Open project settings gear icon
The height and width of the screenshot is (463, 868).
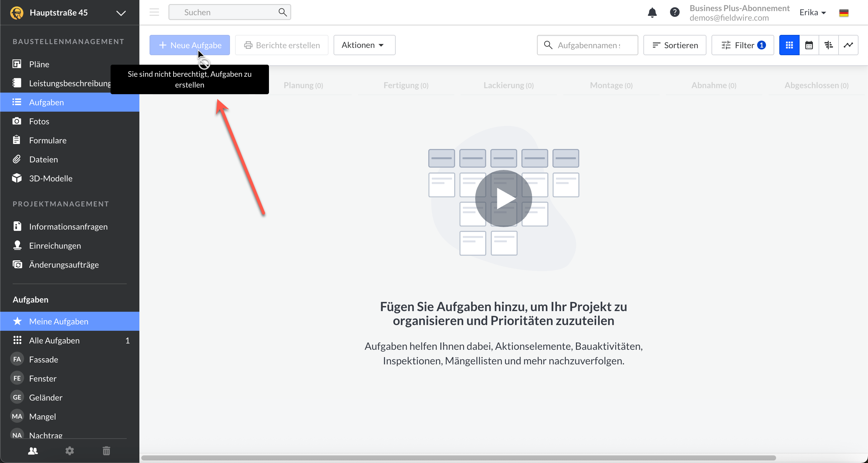pyautogui.click(x=69, y=451)
